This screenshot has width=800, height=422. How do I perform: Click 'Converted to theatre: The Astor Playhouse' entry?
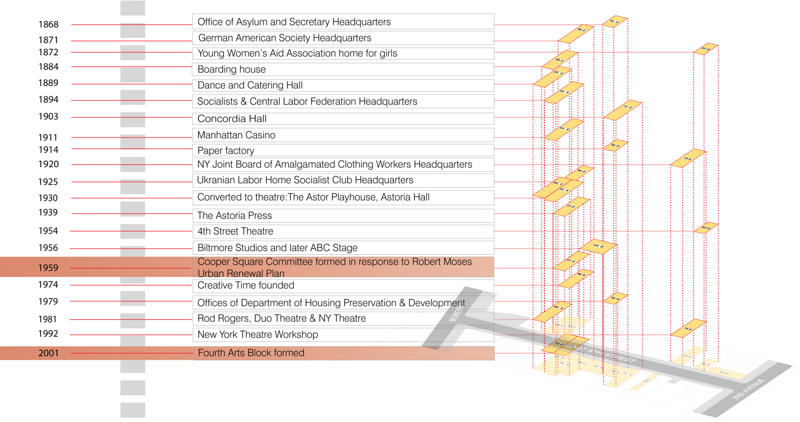pos(343,197)
